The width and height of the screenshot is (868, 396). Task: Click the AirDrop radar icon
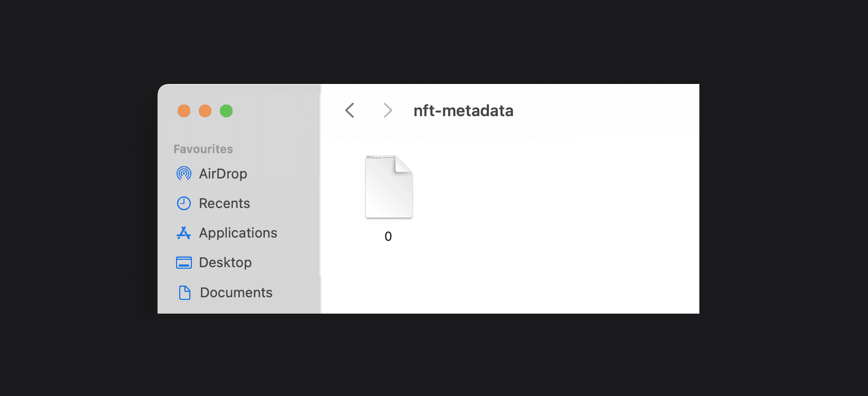click(x=183, y=173)
